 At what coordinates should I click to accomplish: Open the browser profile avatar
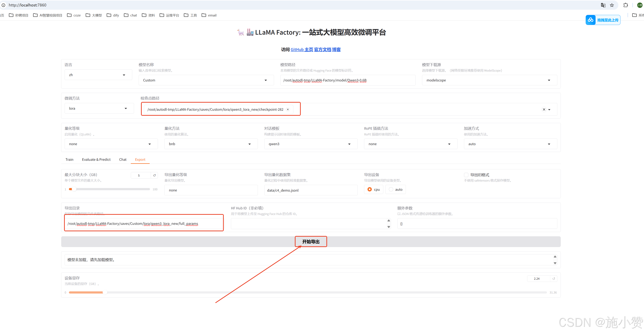tap(639, 5)
